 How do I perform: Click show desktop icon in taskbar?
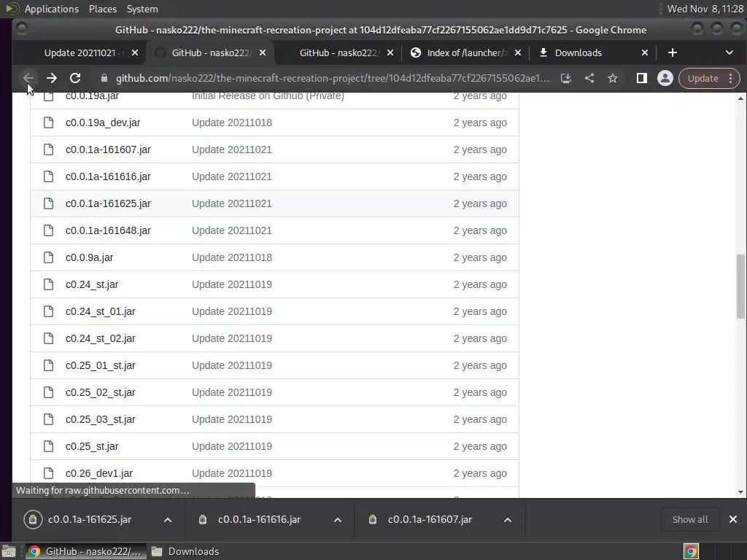9,551
